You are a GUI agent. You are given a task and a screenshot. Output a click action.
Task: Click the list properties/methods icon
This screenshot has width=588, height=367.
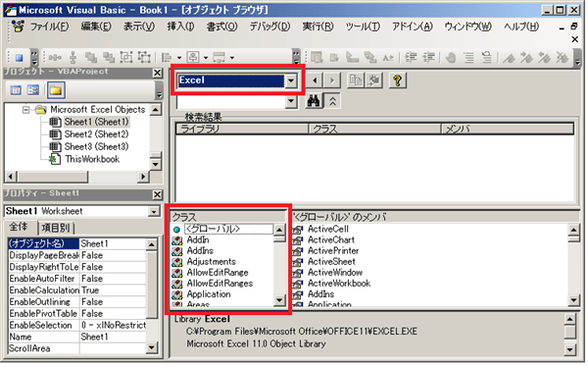pyautogui.click(x=317, y=58)
